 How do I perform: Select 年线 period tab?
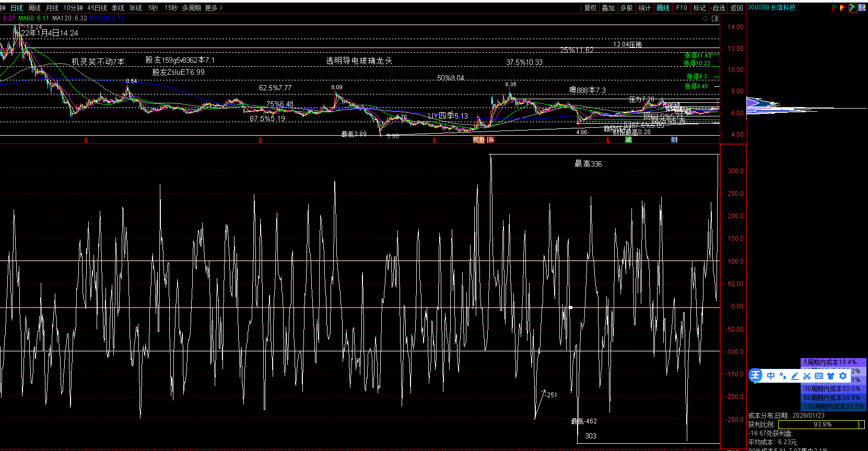click(x=136, y=8)
